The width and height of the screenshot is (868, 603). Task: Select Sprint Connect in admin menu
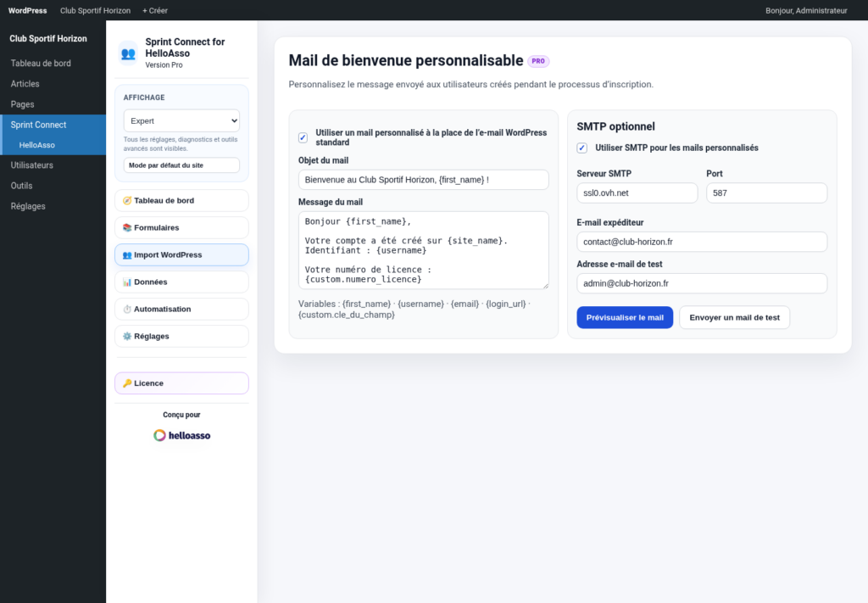[x=53, y=125]
